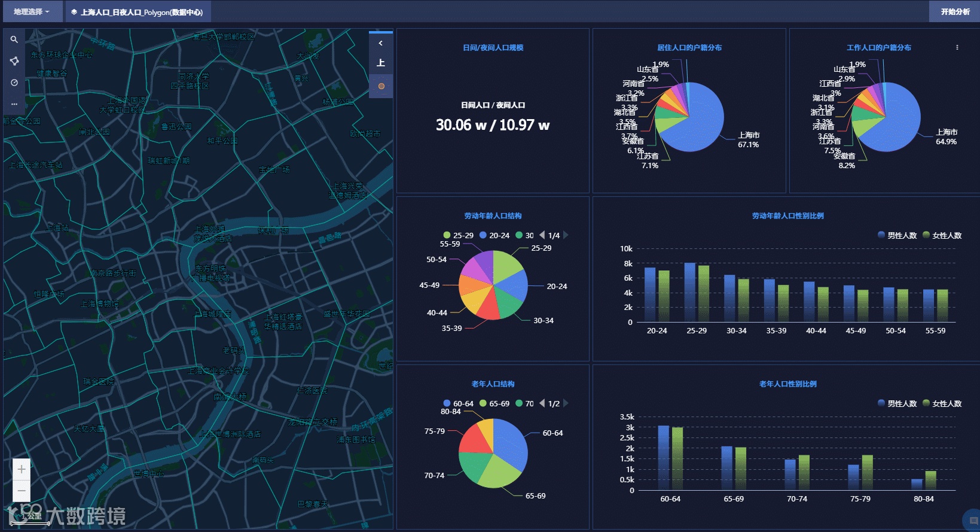Click the 60-64 male bar in 老年人口性别比例
980x532 pixels.
pyautogui.click(x=663, y=458)
